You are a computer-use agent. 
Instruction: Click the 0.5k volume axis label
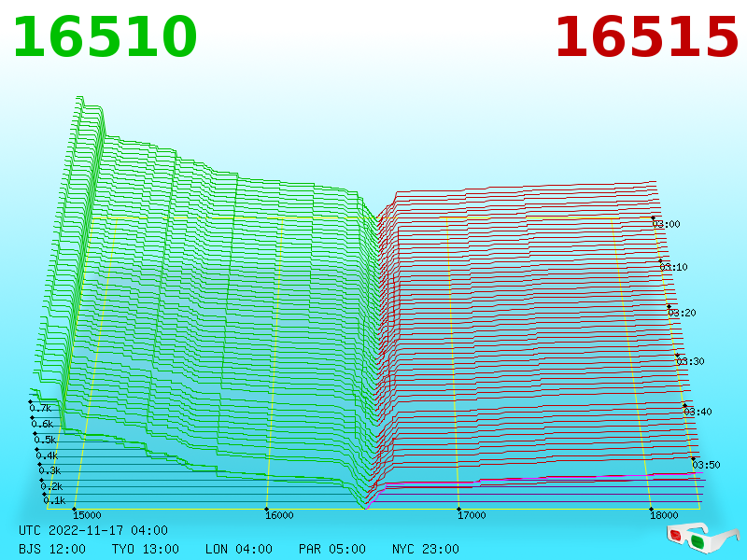(45, 440)
